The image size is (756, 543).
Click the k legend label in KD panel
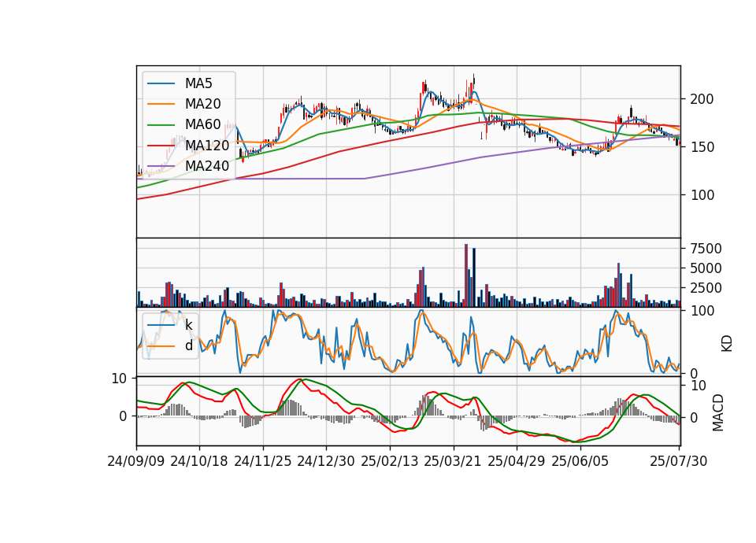tap(188, 325)
